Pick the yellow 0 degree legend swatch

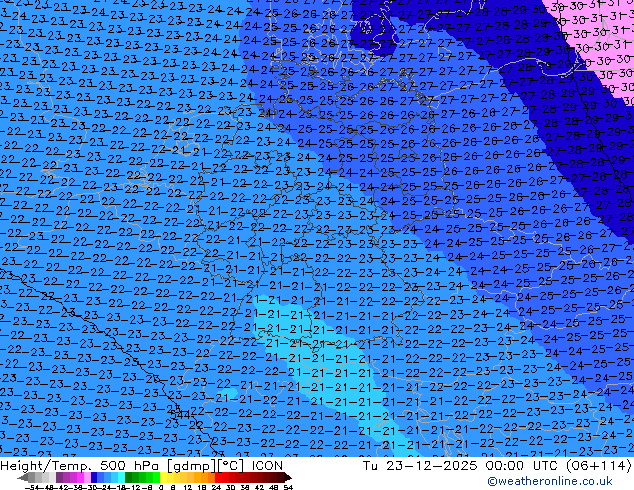[163, 478]
